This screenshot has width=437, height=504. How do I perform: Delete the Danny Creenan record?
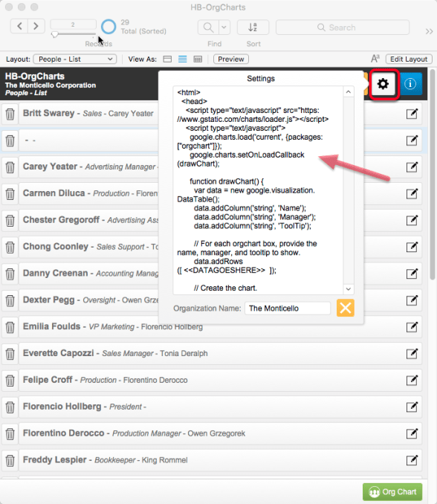[x=10, y=274]
